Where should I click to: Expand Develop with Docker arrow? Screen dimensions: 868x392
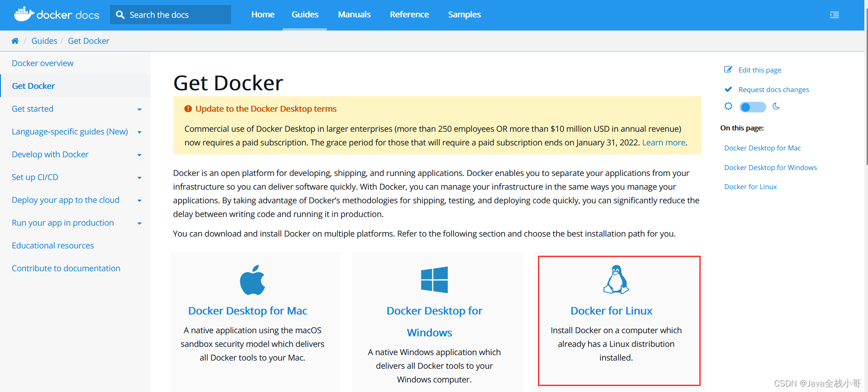[139, 155]
